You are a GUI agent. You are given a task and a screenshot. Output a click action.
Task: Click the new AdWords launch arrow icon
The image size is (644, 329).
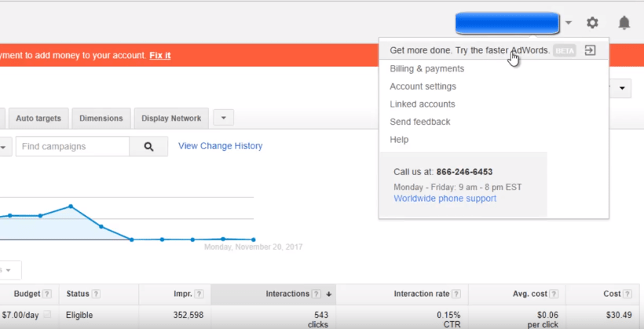[x=590, y=50]
